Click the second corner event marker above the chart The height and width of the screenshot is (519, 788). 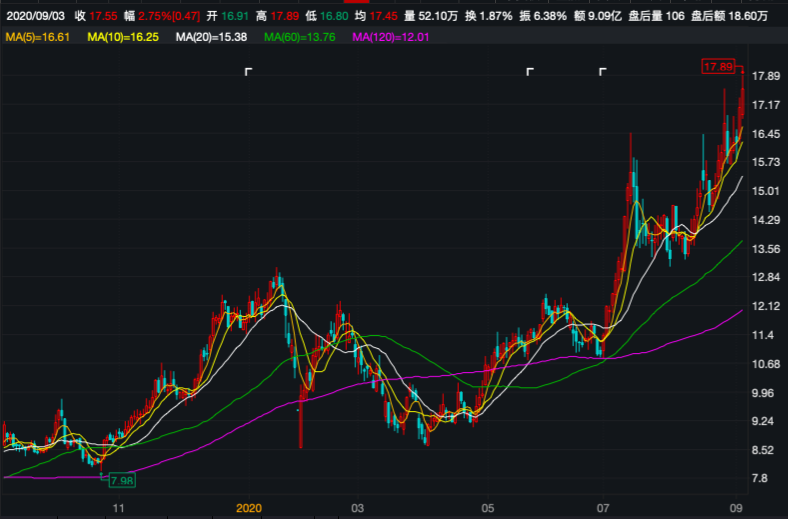point(531,72)
